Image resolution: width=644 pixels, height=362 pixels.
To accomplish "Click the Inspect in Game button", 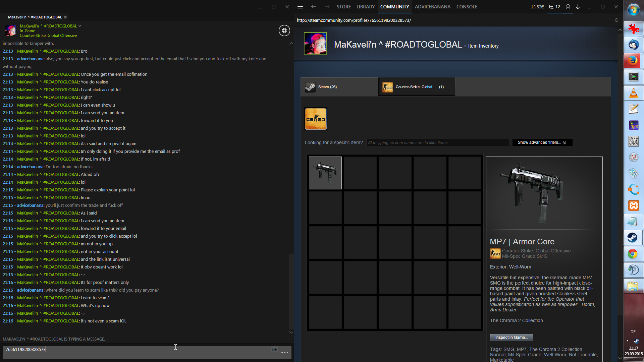I will (x=511, y=338).
